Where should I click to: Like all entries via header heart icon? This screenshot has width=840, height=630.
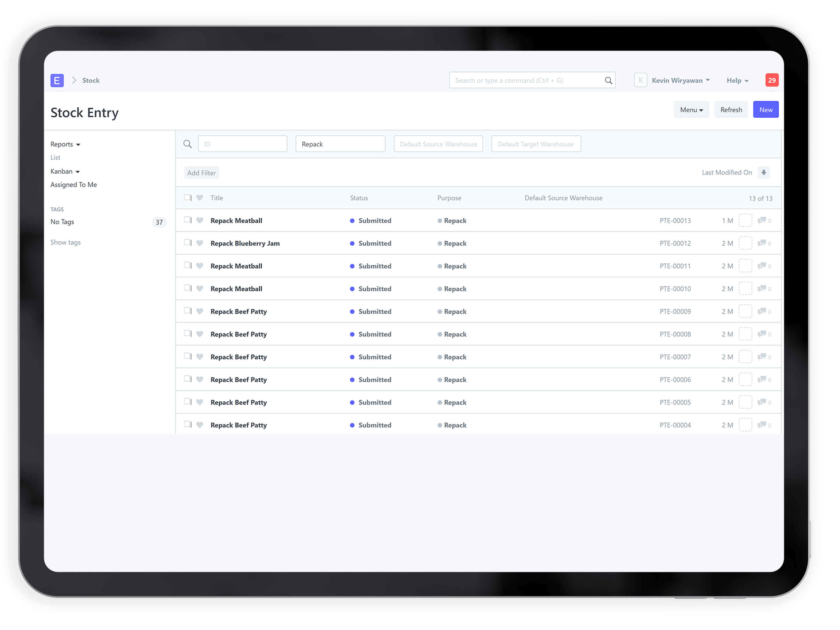click(x=200, y=198)
